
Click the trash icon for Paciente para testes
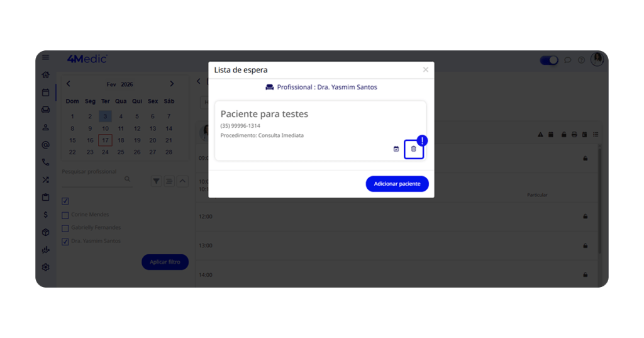(414, 149)
